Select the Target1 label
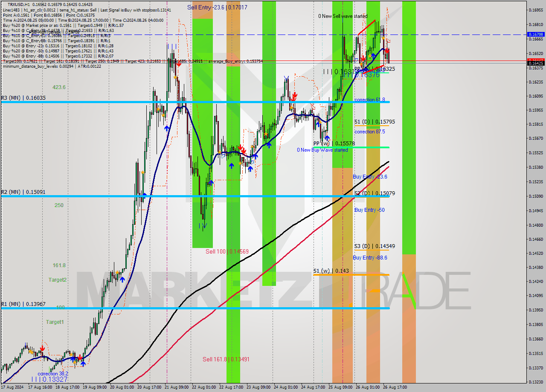 [x=55, y=322]
